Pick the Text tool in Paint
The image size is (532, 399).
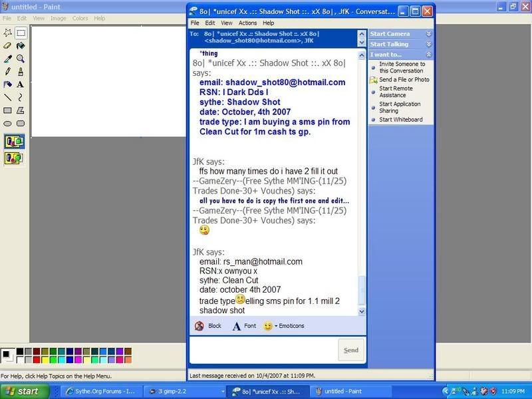coord(21,84)
